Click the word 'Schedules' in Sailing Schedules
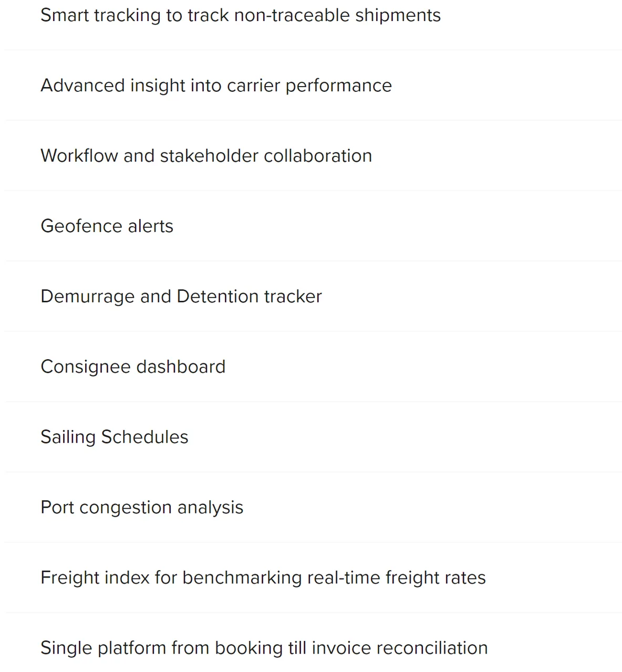This screenshot has width=622, height=672. tap(144, 437)
